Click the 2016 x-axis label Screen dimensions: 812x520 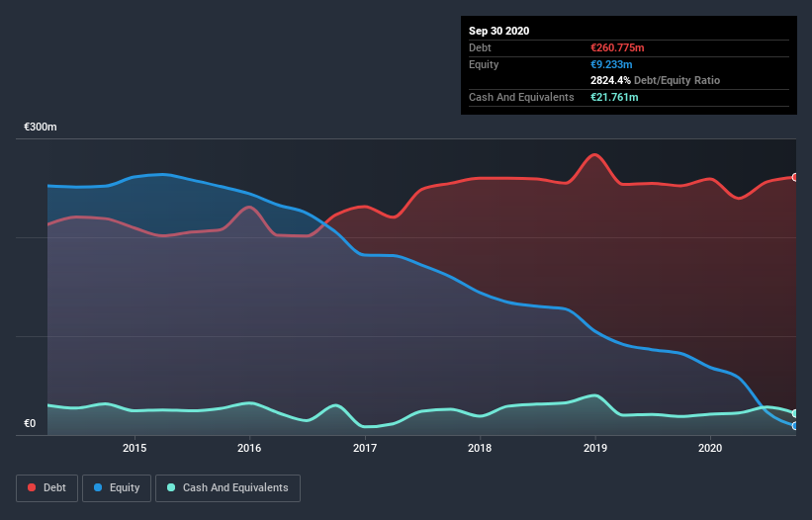249,448
